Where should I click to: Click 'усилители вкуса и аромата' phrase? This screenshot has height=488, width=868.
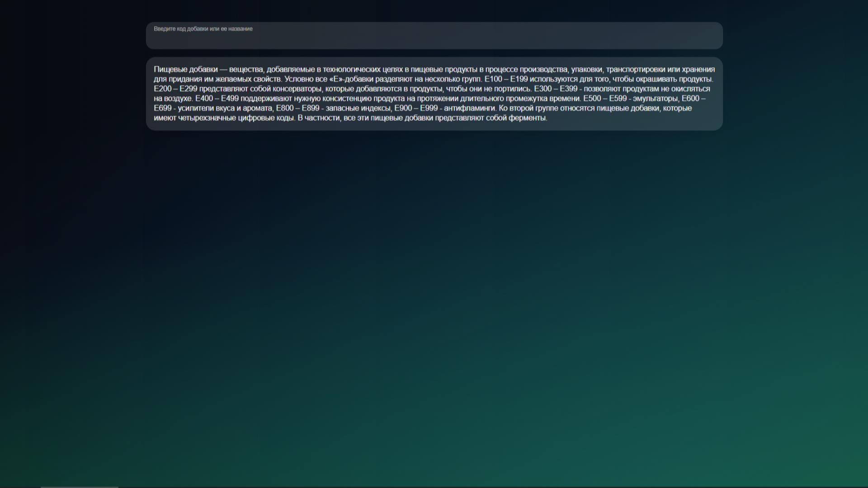tap(225, 108)
